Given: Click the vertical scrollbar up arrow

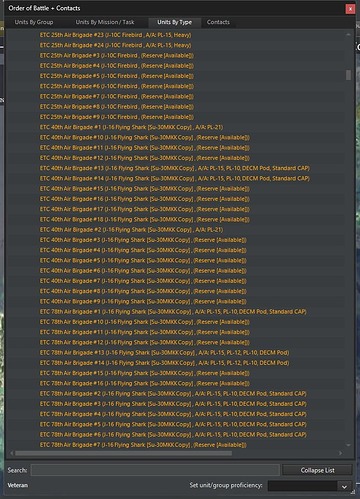Looking at the screenshot, I should click(348, 34).
